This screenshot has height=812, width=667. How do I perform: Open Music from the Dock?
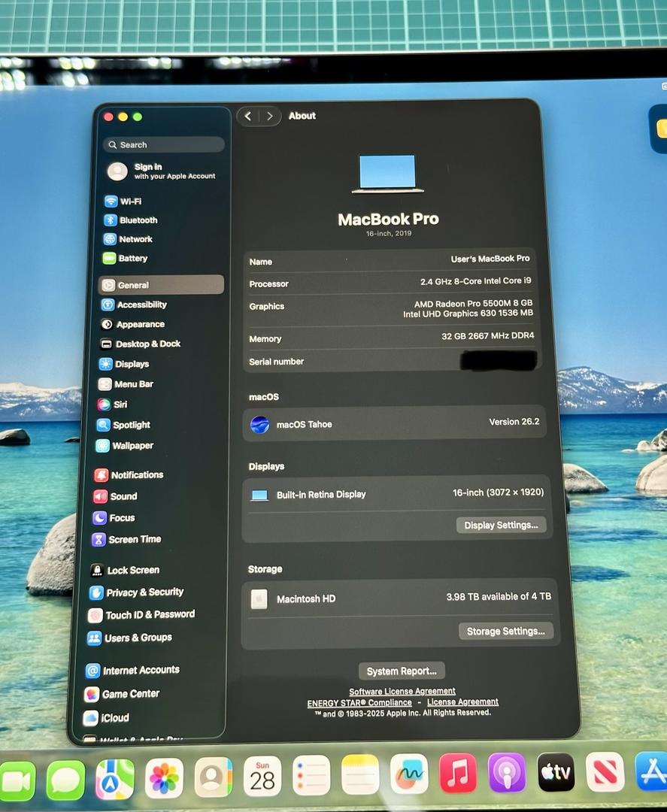458,773
